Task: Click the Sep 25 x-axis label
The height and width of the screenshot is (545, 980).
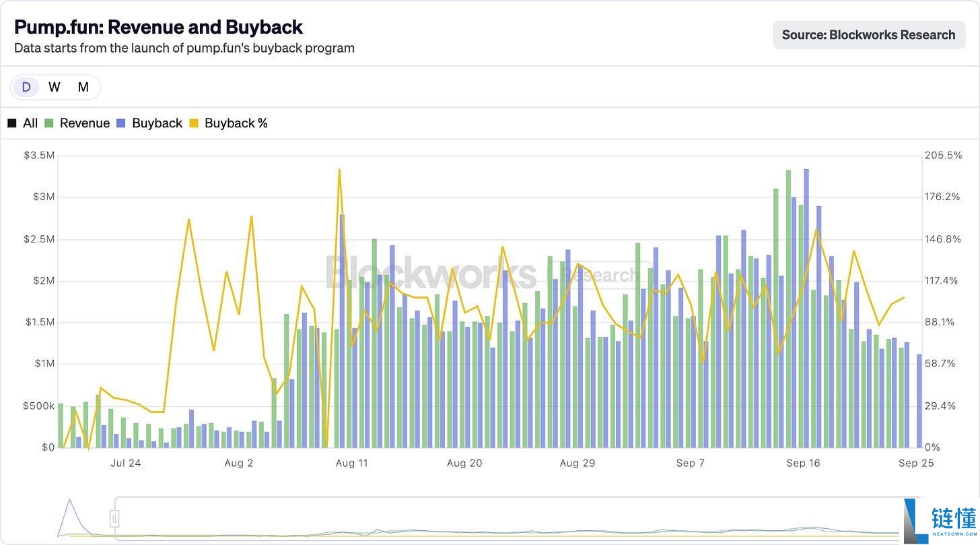Action: [916, 463]
